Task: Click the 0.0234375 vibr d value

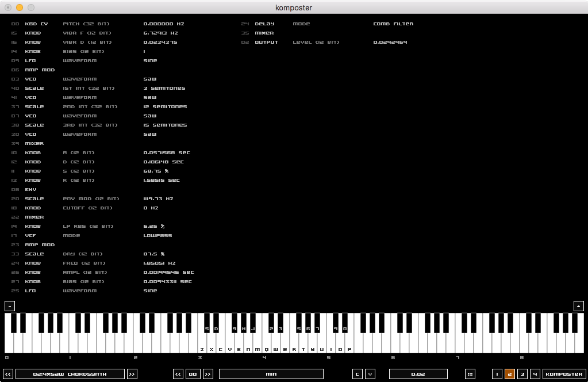Action: 160,42
